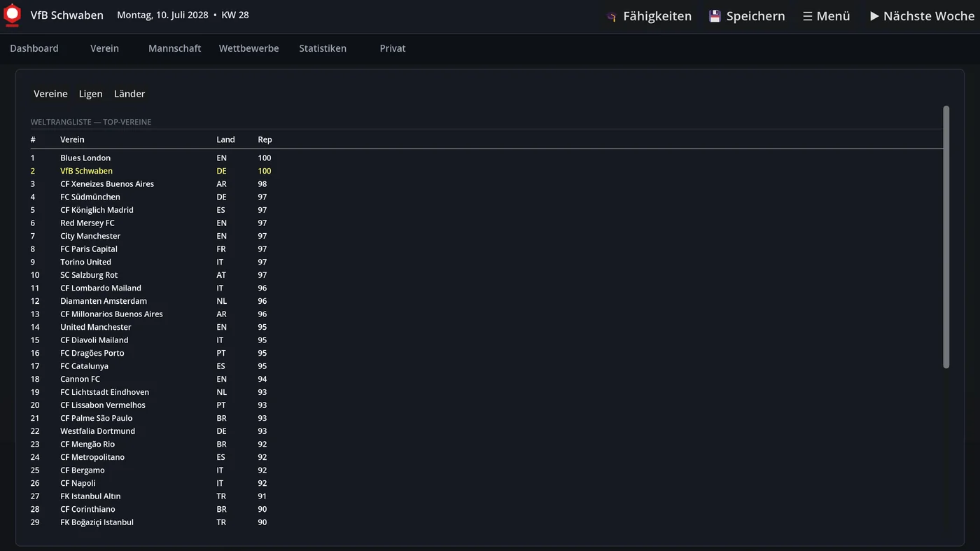Select the highlighted VfB Schwaben row

(x=486, y=171)
